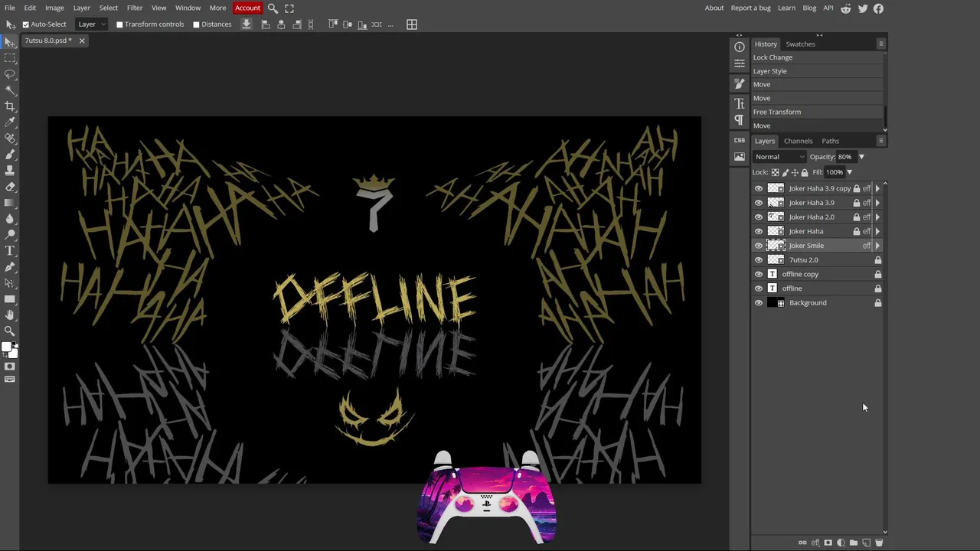Select the Eyedropper tool
The image size is (980, 551).
[x=10, y=122]
